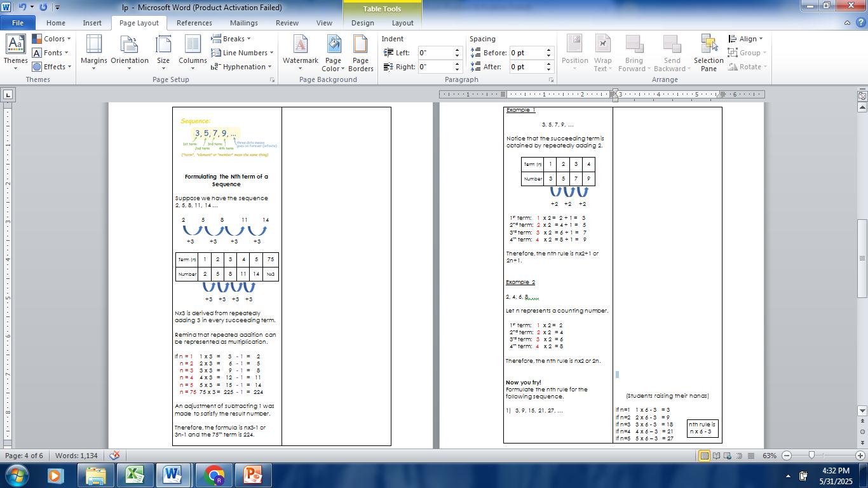This screenshot has width=868, height=488.
Task: Switch to Web Layout view
Action: click(x=728, y=456)
